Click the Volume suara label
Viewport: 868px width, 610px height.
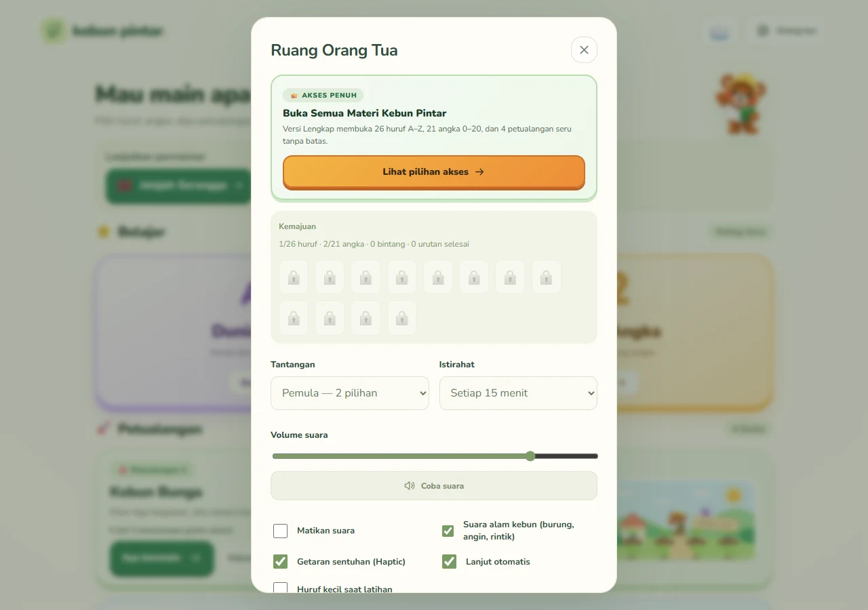pyautogui.click(x=299, y=435)
